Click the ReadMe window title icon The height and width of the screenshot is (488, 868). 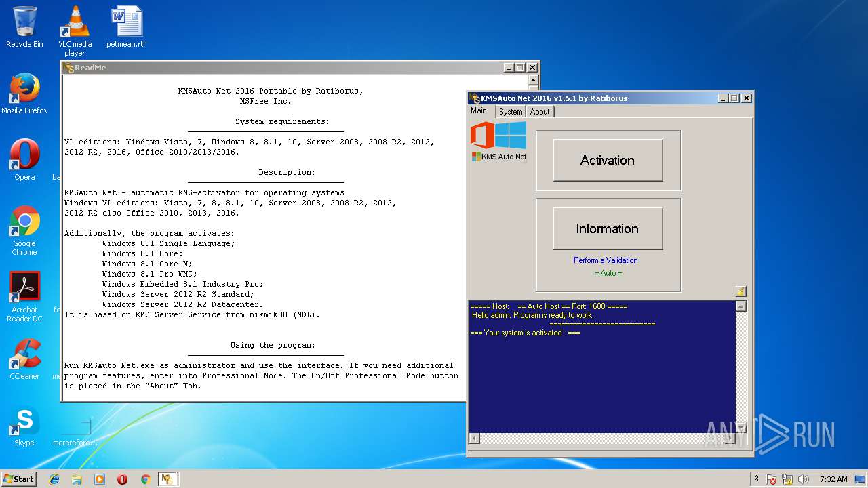click(x=68, y=68)
